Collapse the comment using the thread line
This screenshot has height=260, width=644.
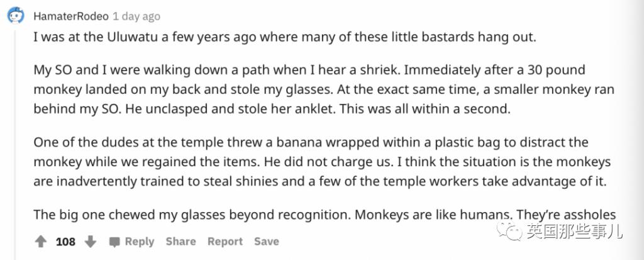coord(16,126)
